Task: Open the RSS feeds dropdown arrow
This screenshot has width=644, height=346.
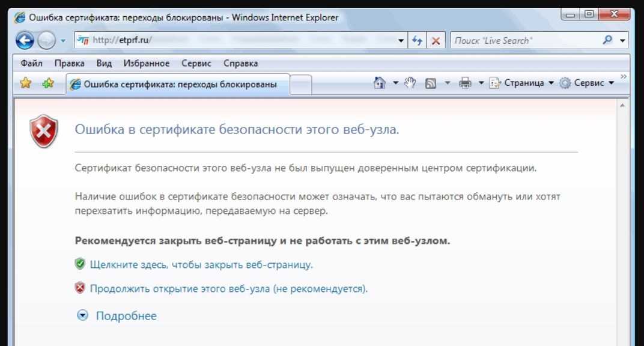Action: pyautogui.click(x=448, y=83)
